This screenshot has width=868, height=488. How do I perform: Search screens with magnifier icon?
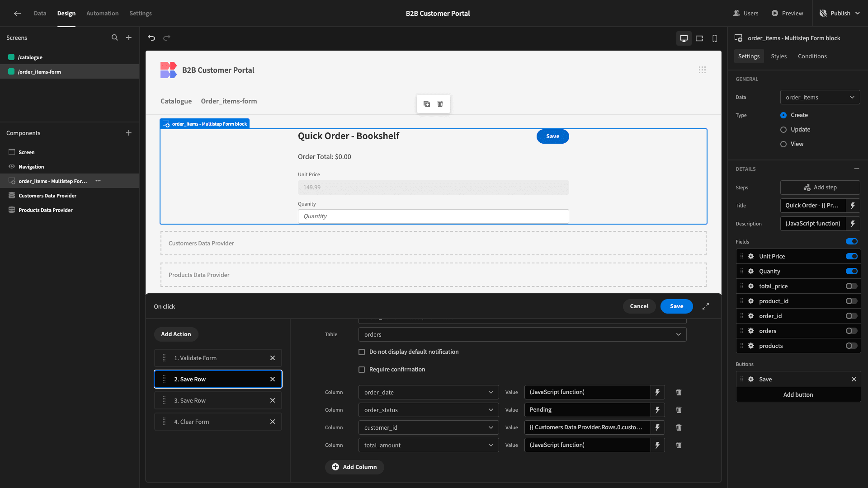115,38
